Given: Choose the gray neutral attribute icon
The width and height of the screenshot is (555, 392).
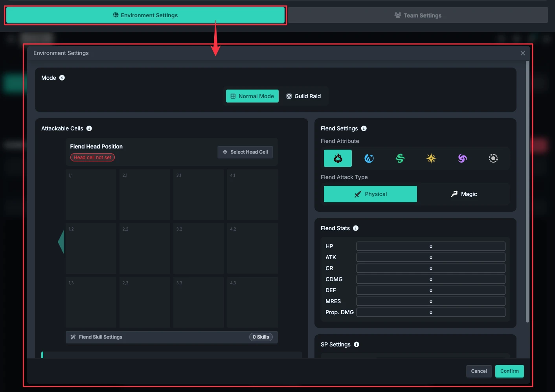Looking at the screenshot, I should pos(493,158).
